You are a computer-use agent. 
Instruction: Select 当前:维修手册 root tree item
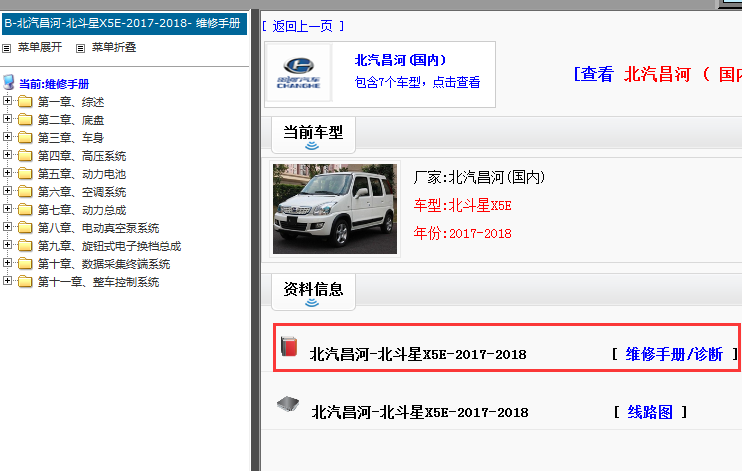pos(54,84)
